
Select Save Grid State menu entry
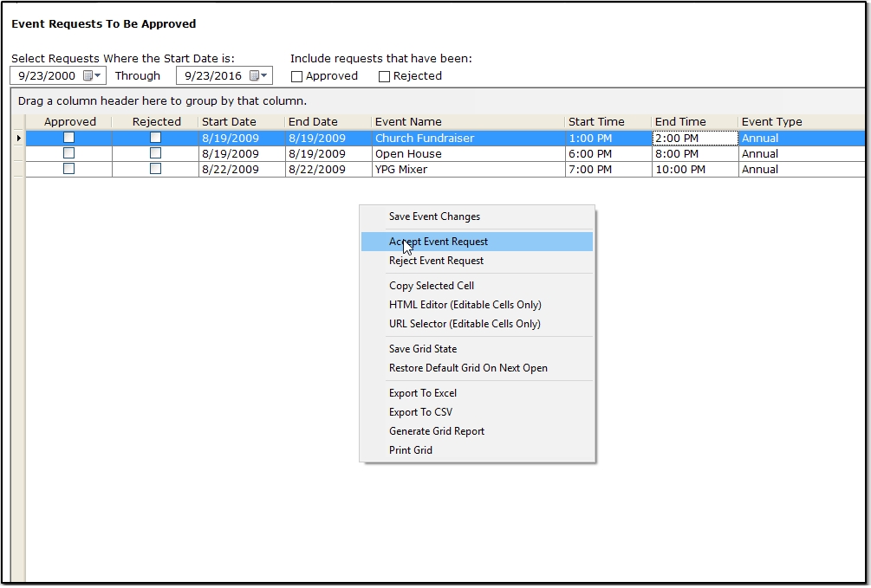point(478,349)
